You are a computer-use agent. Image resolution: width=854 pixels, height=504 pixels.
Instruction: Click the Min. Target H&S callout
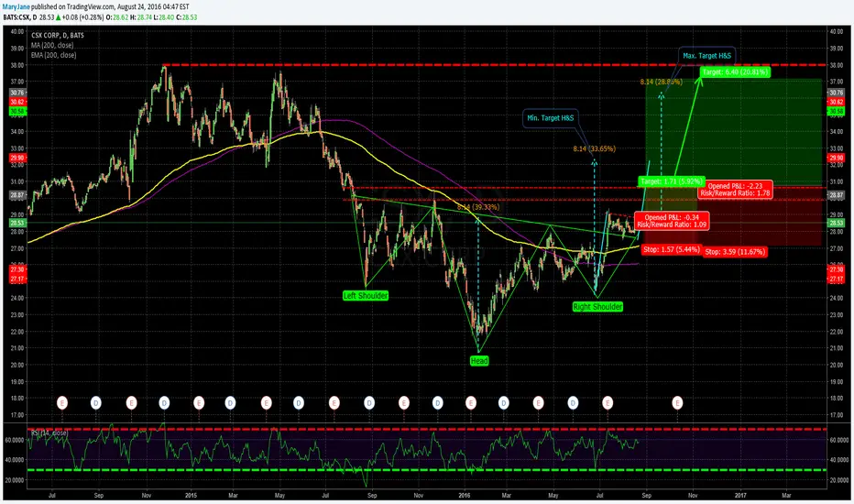point(550,117)
